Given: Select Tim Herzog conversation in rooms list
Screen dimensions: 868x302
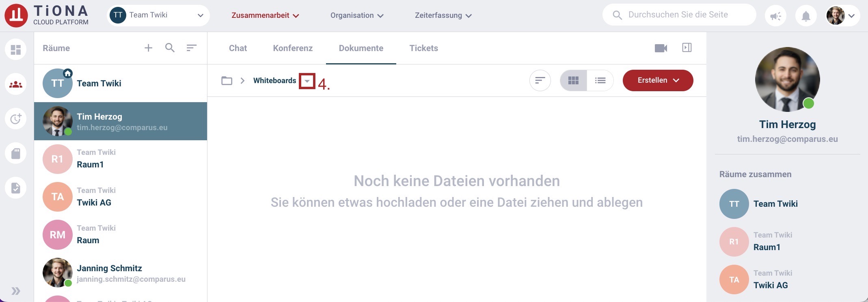Looking at the screenshot, I should 121,121.
